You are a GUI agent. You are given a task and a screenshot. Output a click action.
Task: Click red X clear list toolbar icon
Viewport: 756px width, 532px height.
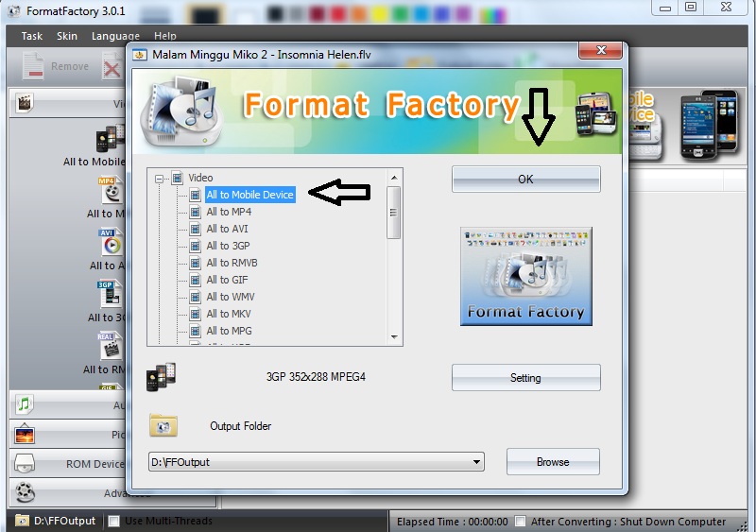click(112, 67)
